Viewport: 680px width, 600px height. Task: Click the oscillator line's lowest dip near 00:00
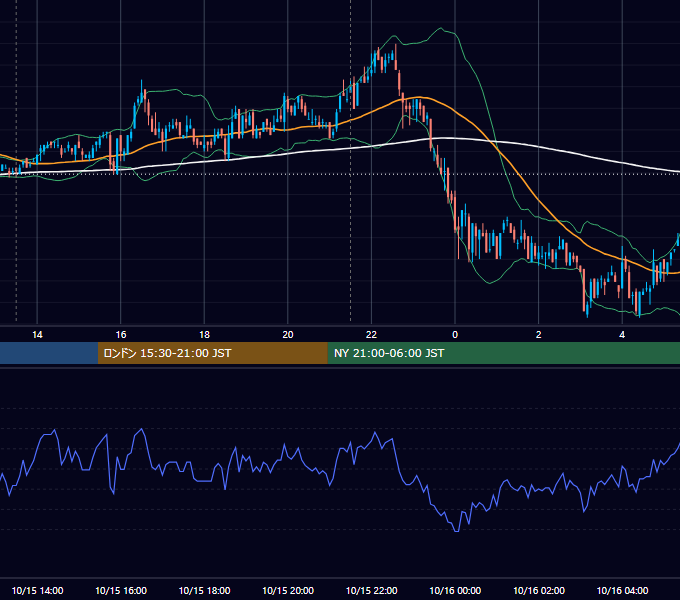click(x=456, y=531)
